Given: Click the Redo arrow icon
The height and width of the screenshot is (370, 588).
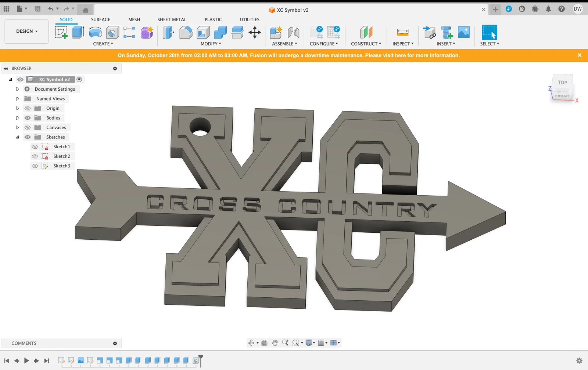Looking at the screenshot, I should point(66,9).
